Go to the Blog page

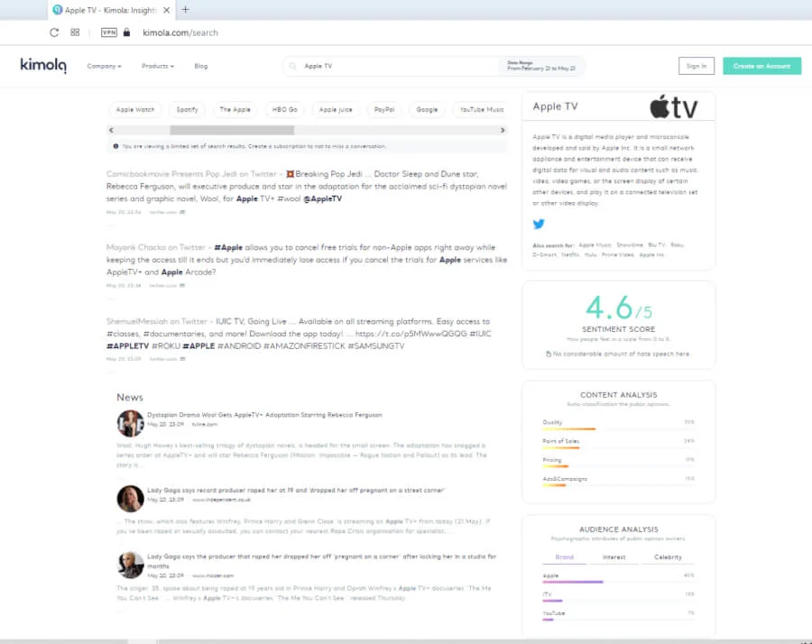point(201,66)
